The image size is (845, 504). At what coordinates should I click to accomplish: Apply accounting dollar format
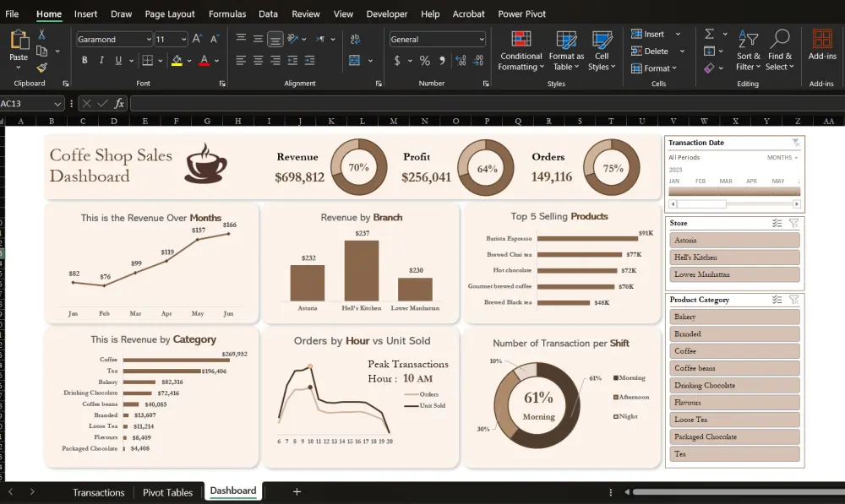[397, 61]
